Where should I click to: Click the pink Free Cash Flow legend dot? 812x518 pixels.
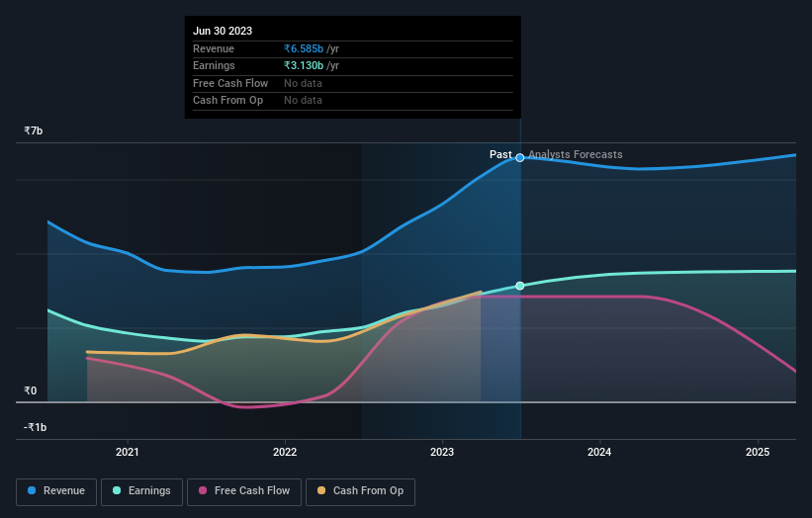(x=203, y=490)
